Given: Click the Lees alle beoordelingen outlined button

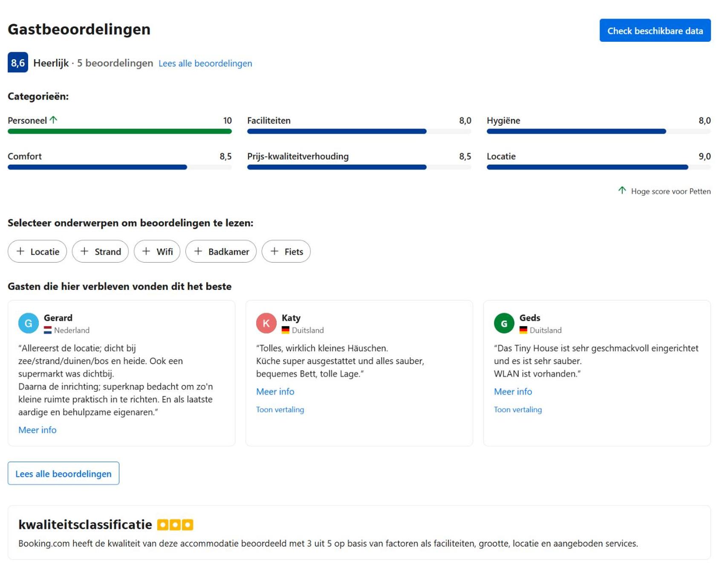Looking at the screenshot, I should tap(64, 474).
